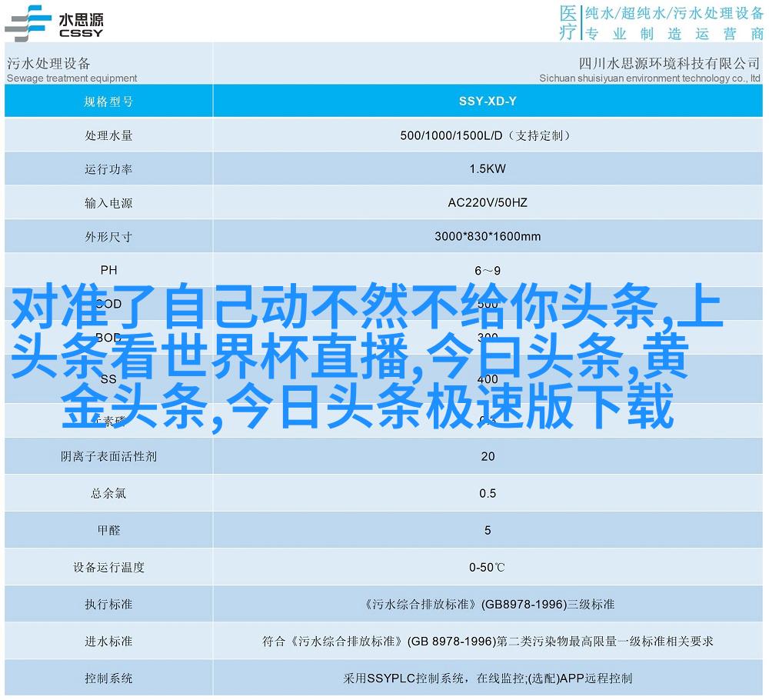Click the 医疗 label in the header
This screenshot has height=700, width=769.
coord(568,22)
